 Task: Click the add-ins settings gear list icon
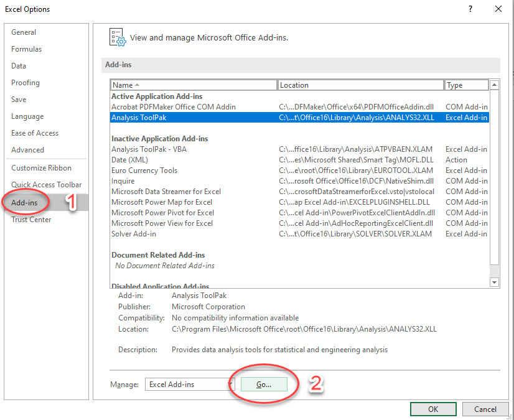118,37
